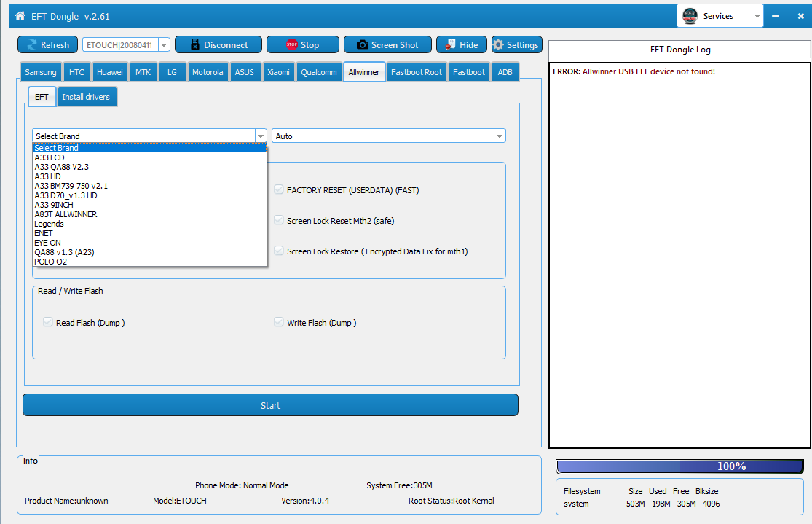Choose A33 HD from brand list
Screen dimensions: 812x524
point(149,176)
